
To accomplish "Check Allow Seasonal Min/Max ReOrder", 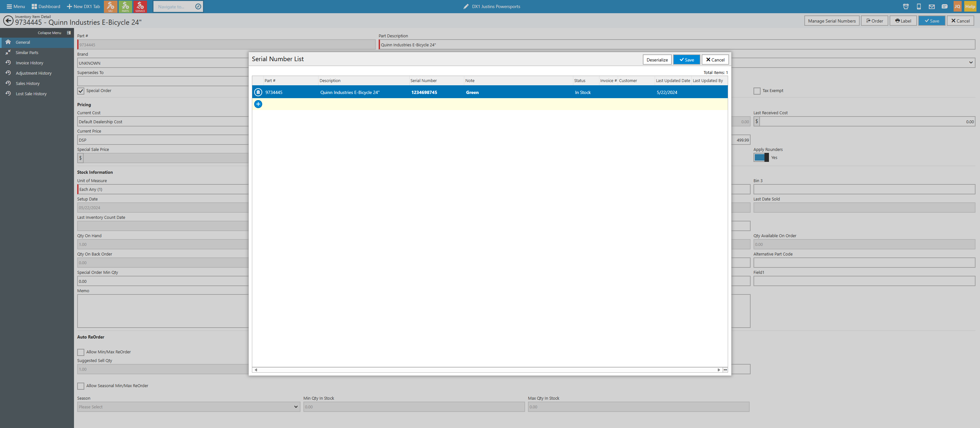I will click(x=81, y=386).
